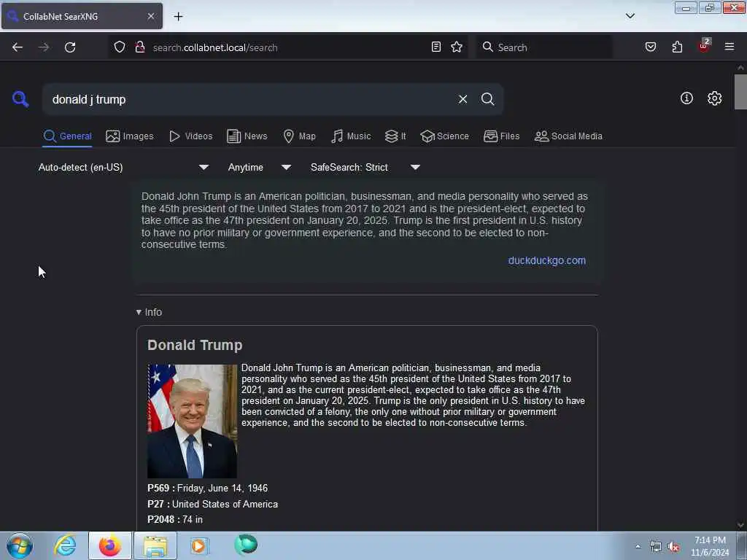Viewport: 747px width, 560px height.
Task: Open the green globe taskbar app
Action: click(246, 545)
